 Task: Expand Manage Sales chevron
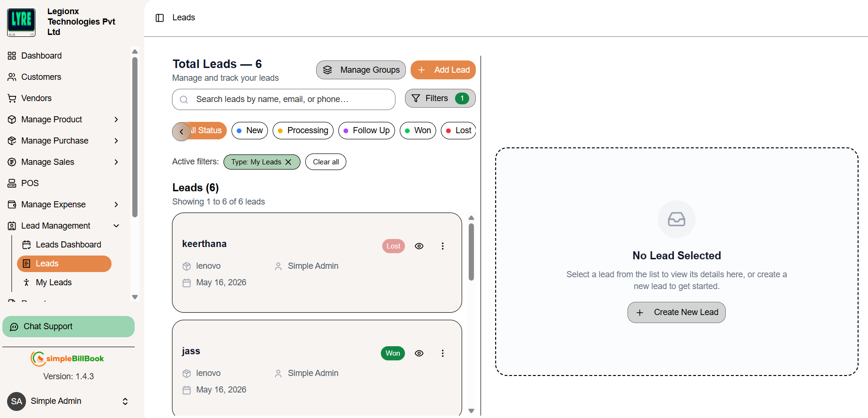point(116,162)
